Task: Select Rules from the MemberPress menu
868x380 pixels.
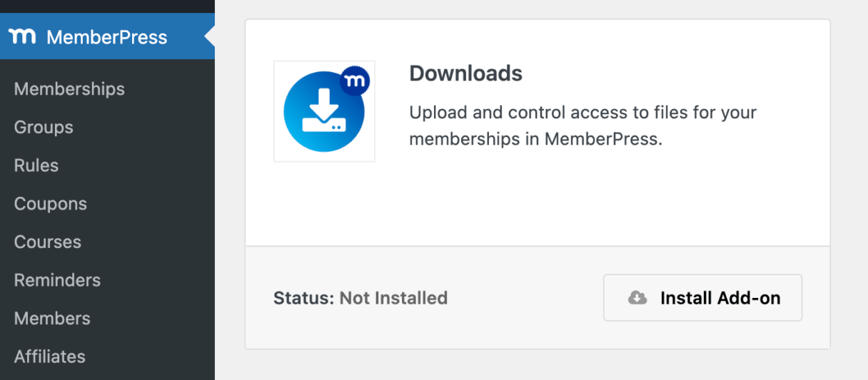Action: [36, 165]
